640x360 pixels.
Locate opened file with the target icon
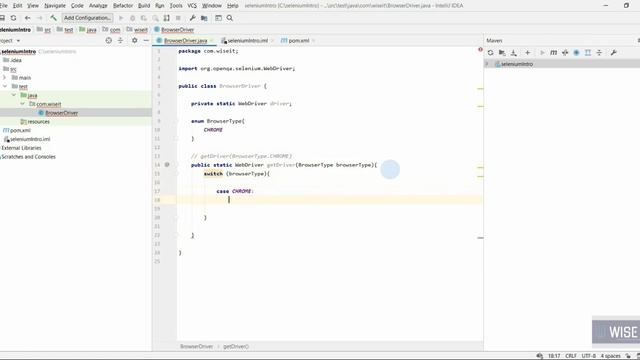click(109, 40)
